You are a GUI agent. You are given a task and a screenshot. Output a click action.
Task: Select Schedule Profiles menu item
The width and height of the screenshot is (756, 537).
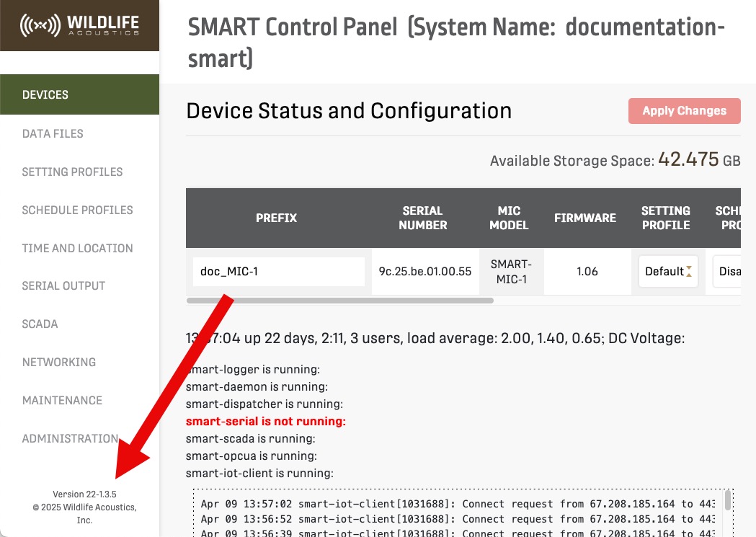tap(77, 210)
